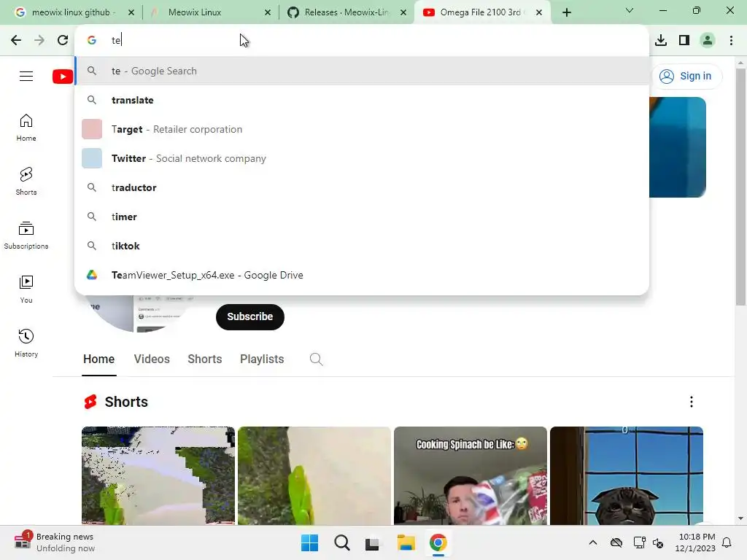The height and width of the screenshot is (560, 747).
Task: Click Chrome icon on taskbar
Action: 438,542
